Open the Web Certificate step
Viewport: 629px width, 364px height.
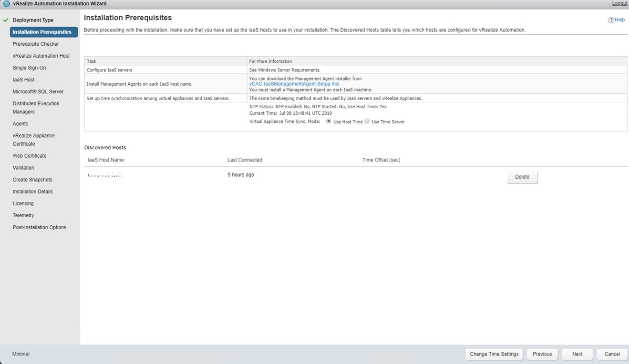[x=30, y=156]
